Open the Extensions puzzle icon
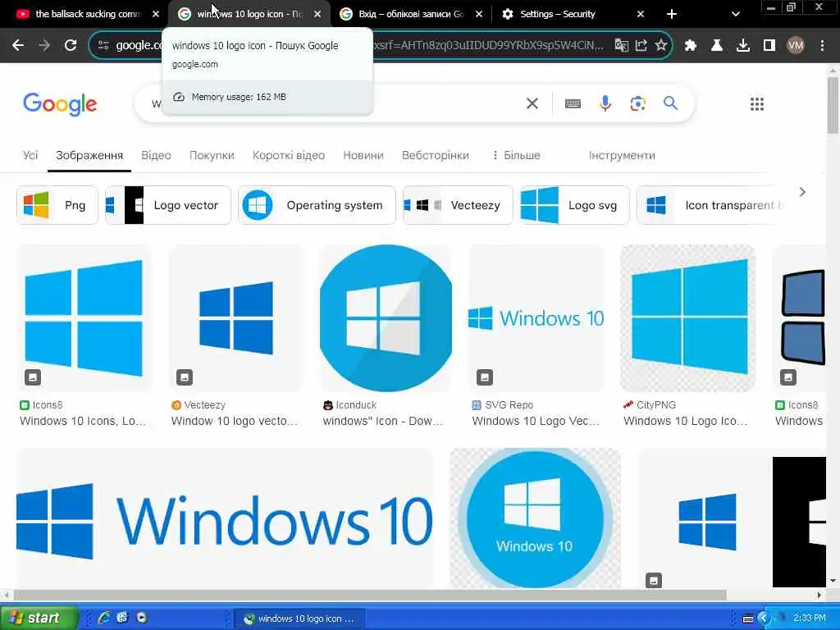This screenshot has width=840, height=630. click(691, 46)
